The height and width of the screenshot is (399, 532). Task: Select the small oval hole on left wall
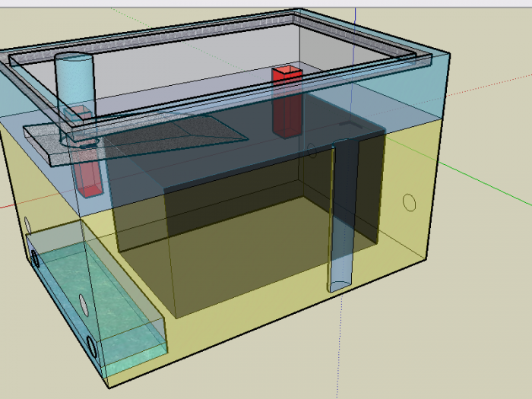point(27,225)
